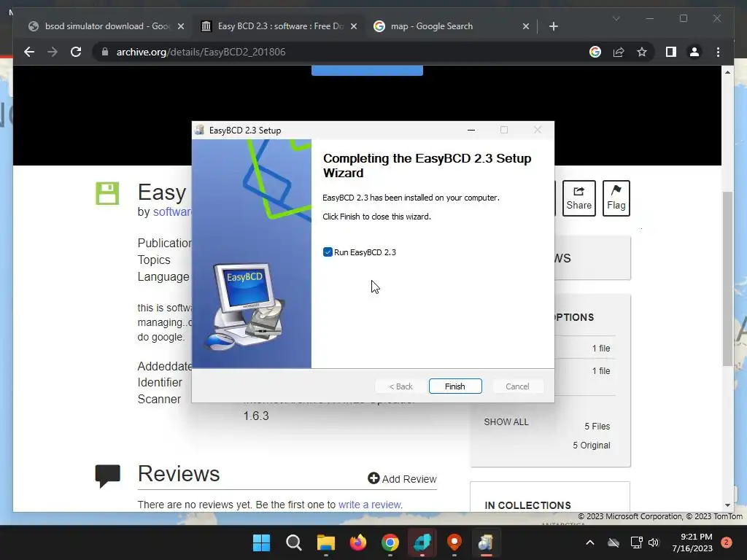Click Add Review link
This screenshot has height=560, width=747.
point(402,478)
